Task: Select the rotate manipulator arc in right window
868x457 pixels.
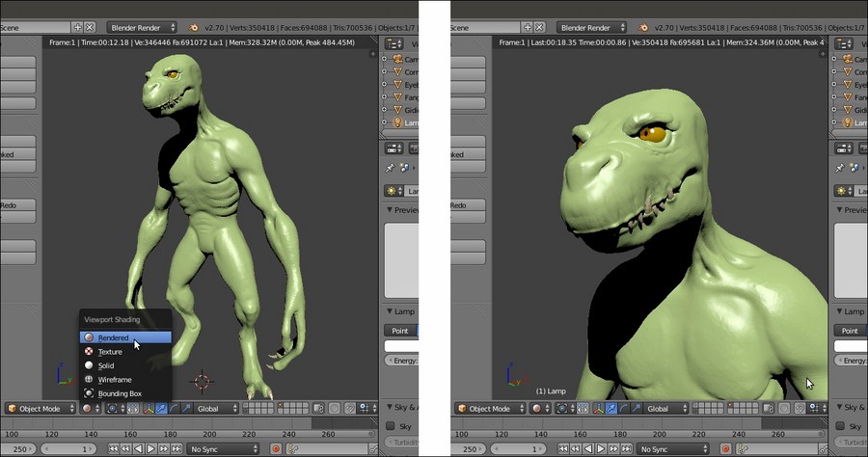Action: (623, 409)
